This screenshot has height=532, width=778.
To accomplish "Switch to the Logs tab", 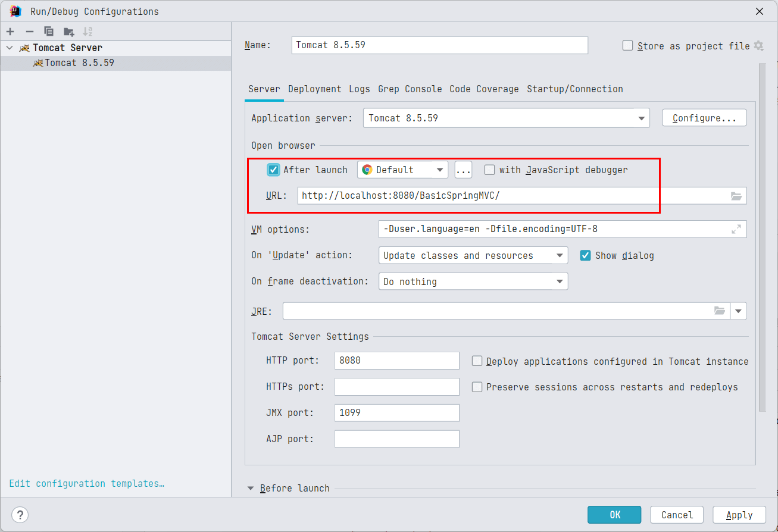I will [360, 89].
